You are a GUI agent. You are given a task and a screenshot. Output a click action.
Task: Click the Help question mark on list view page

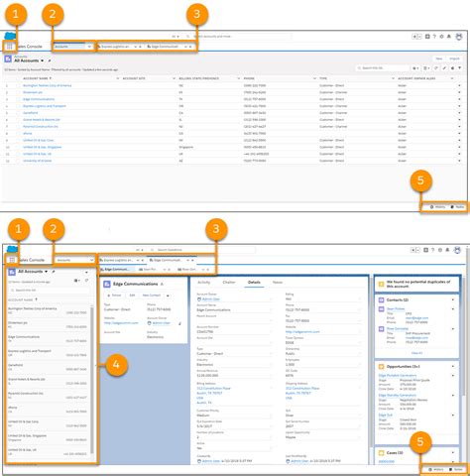click(x=434, y=37)
